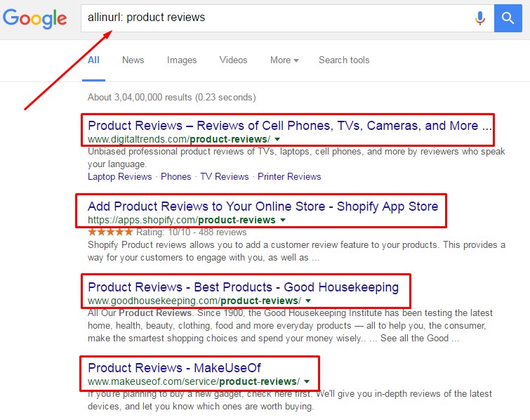
Task: Switch to the Images tab
Action: pyautogui.click(x=182, y=60)
